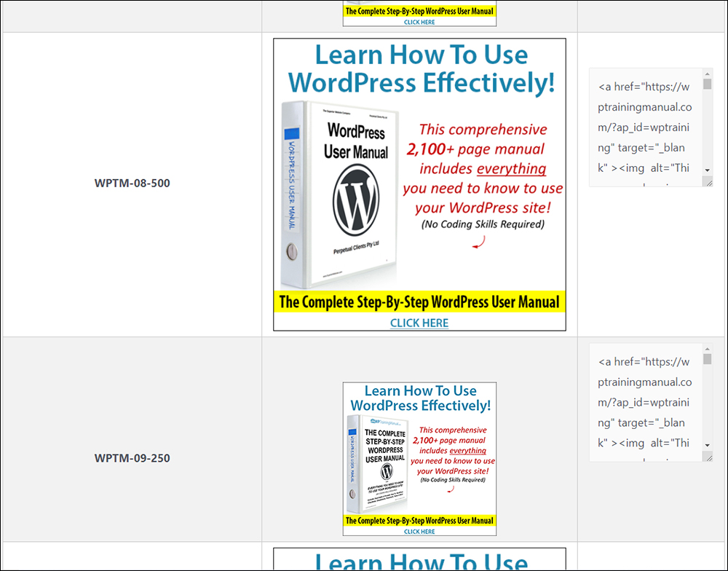Click the scroll-up arrow in WPTM-08-500 code box
The height and width of the screenshot is (571, 728).
coord(707,74)
